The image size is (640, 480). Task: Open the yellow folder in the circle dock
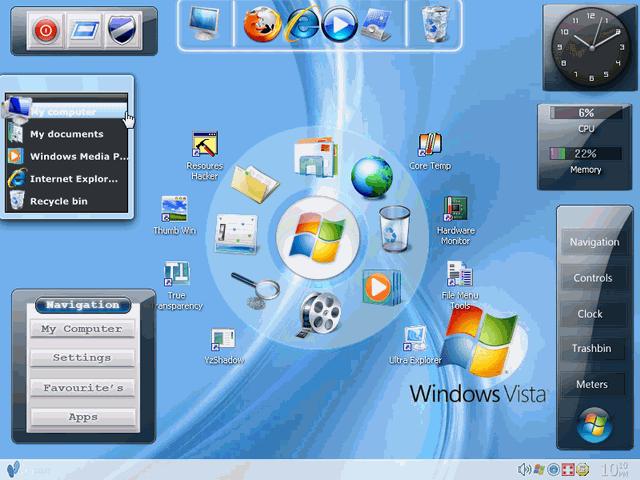tap(254, 184)
